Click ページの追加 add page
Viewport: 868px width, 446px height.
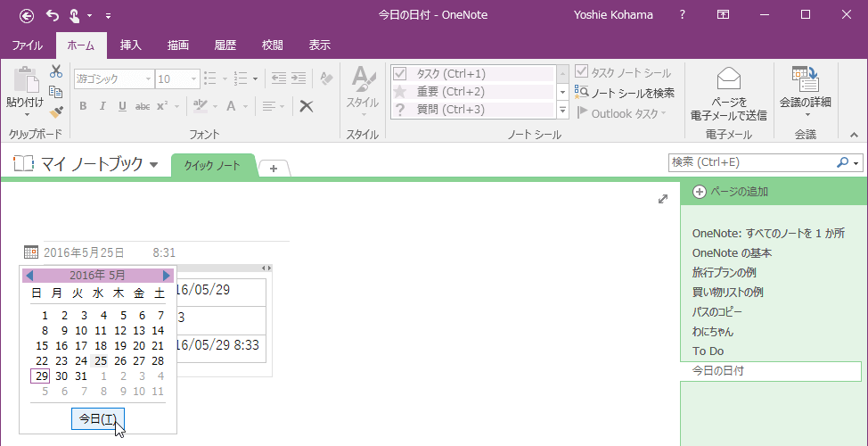(x=731, y=192)
